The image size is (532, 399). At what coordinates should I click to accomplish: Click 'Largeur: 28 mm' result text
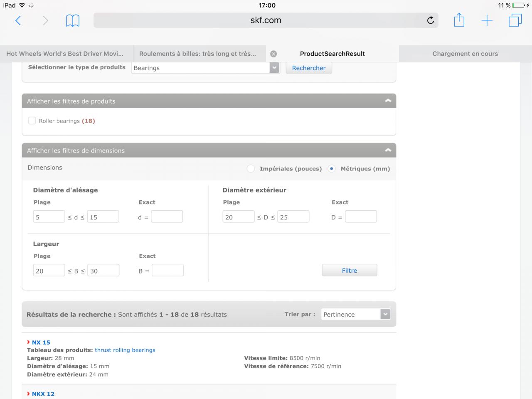pos(51,358)
